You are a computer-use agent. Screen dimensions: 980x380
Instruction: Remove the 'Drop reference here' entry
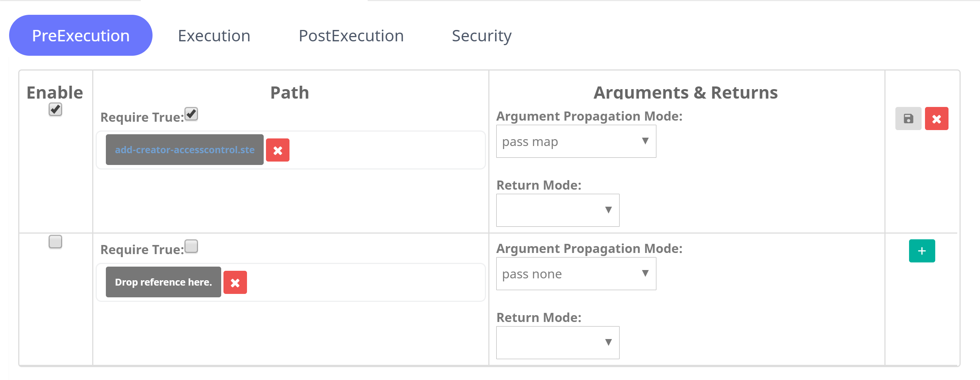(235, 283)
